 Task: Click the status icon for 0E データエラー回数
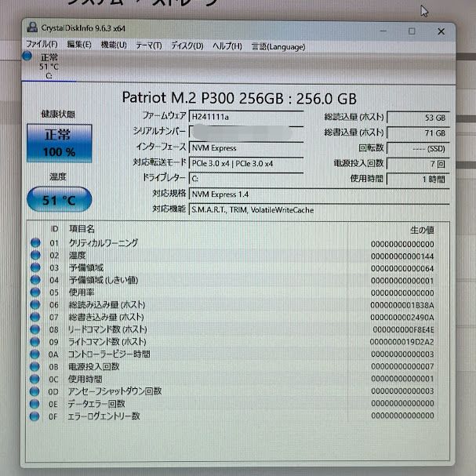click(35, 403)
